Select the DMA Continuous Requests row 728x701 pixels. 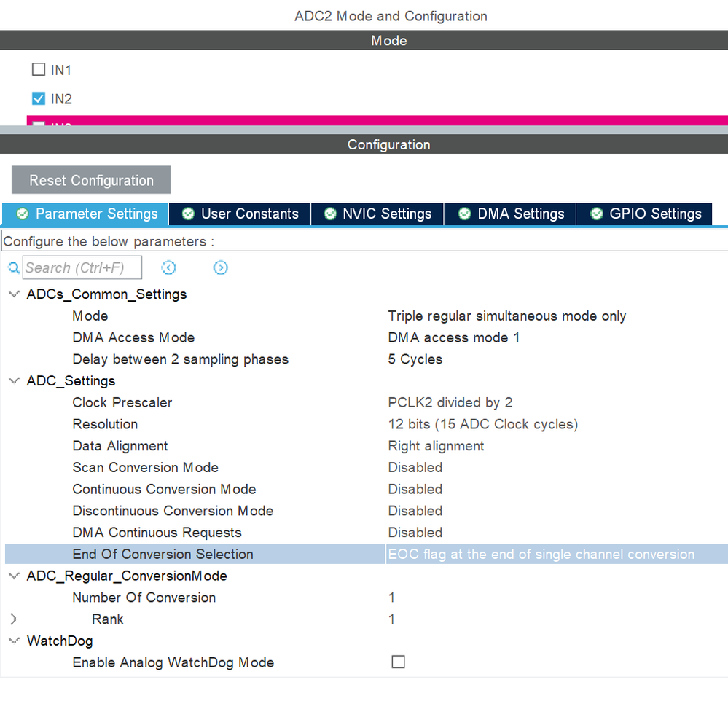point(367,533)
